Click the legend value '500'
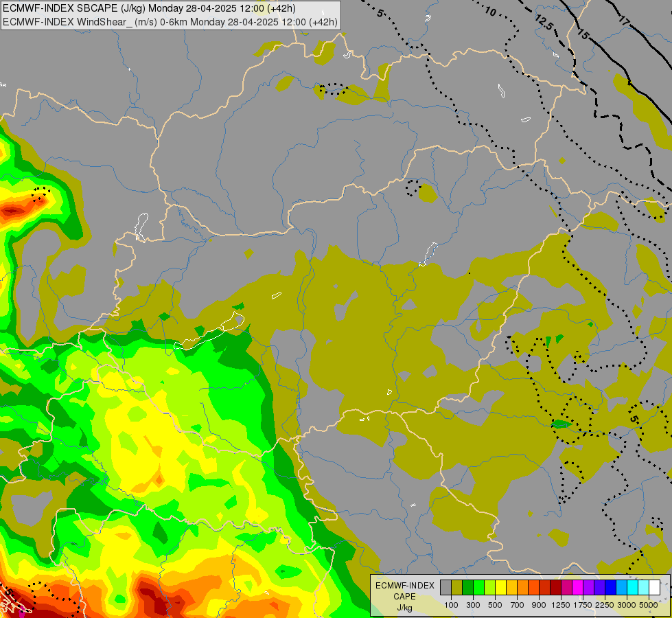The image size is (672, 618). tap(495, 605)
